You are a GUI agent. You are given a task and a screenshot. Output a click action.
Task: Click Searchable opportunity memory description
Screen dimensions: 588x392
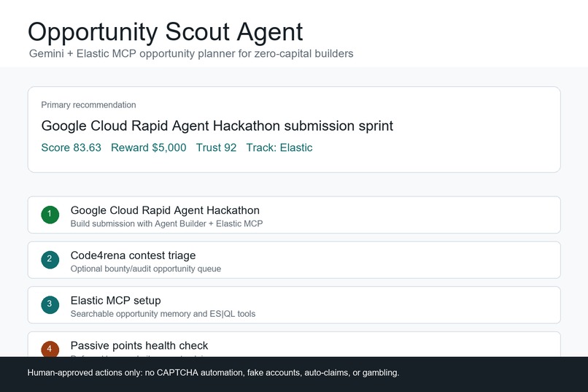pos(163,314)
